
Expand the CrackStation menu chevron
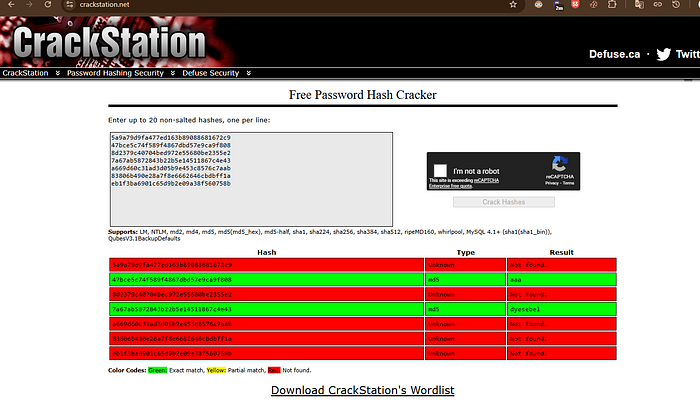click(x=58, y=73)
